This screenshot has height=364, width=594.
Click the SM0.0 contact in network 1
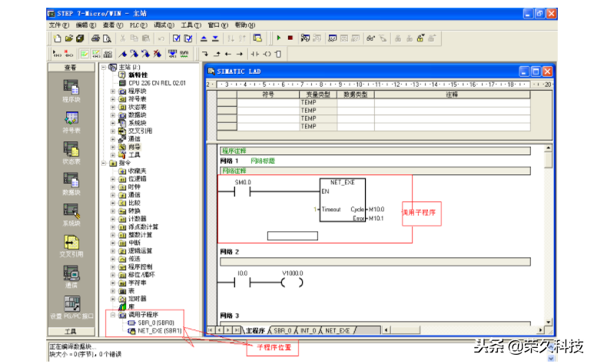tap(243, 192)
